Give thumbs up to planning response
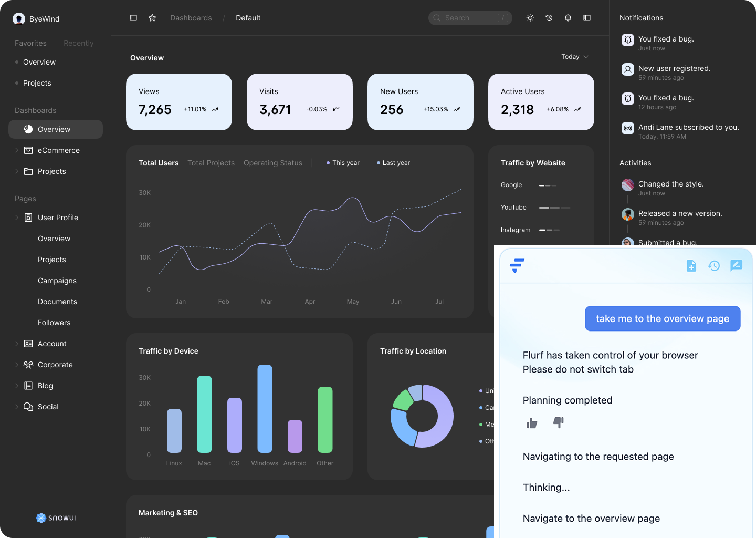 point(532,423)
